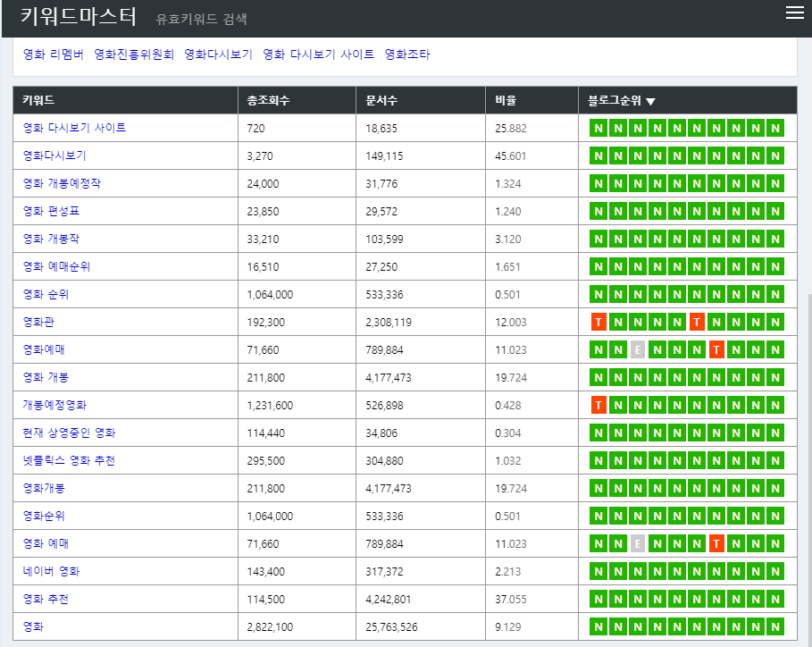
Task: Click the 키워드마스터 site title
Action: (x=79, y=17)
